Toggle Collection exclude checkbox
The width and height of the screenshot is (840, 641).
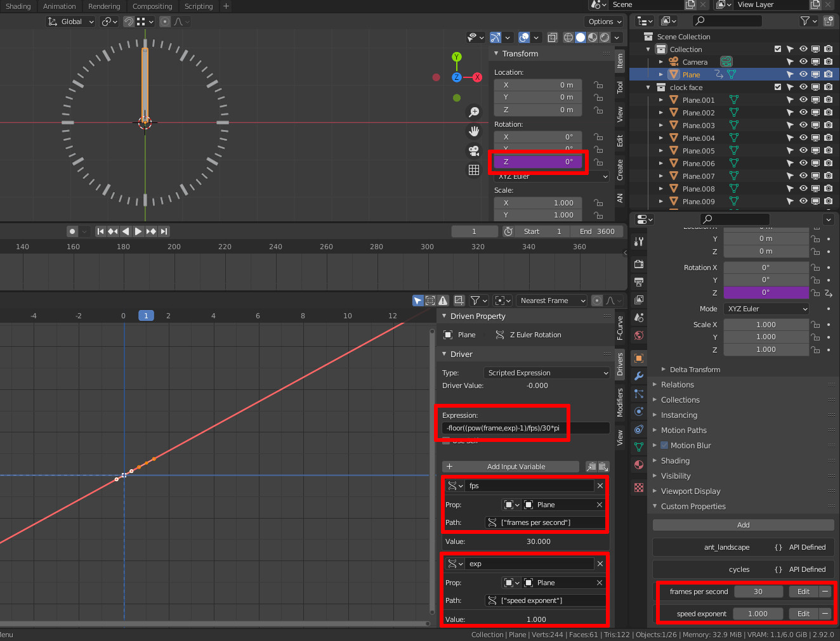click(x=778, y=49)
